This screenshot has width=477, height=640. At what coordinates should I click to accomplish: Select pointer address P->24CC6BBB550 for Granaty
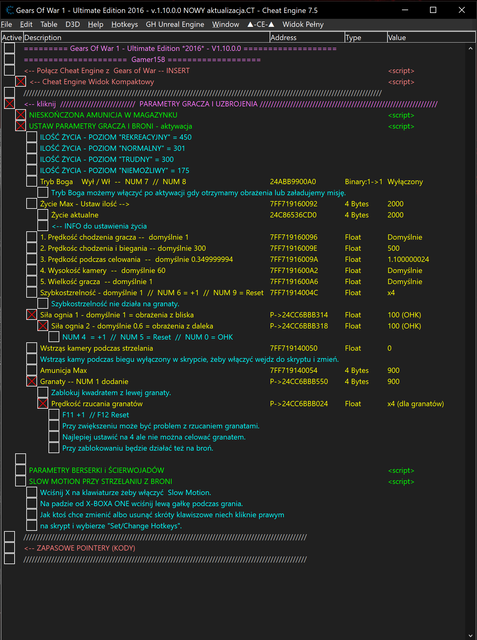click(299, 382)
